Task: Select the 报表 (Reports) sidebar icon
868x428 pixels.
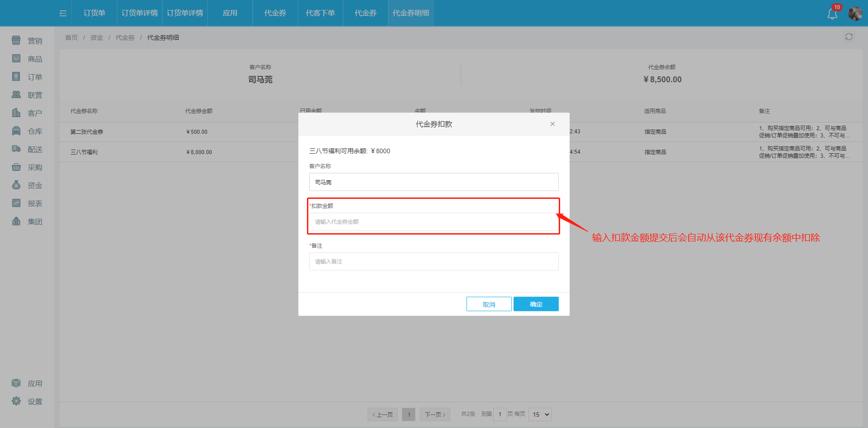Action: pyautogui.click(x=27, y=203)
